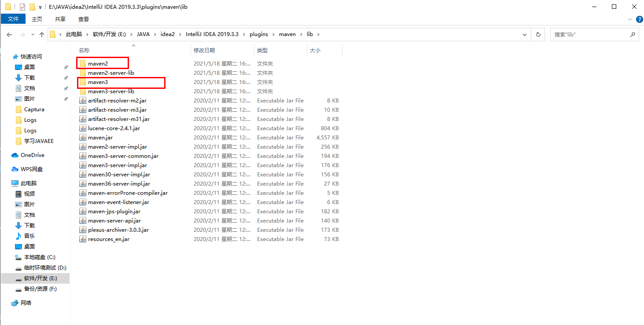Viewport: 644px width, 325px height.
Task: Click the search magnifier icon
Action: [x=633, y=34]
